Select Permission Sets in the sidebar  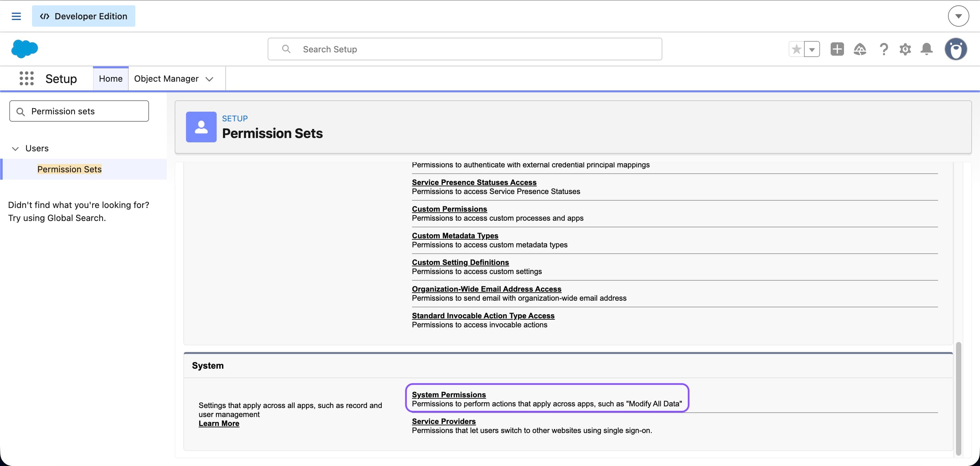tap(69, 169)
